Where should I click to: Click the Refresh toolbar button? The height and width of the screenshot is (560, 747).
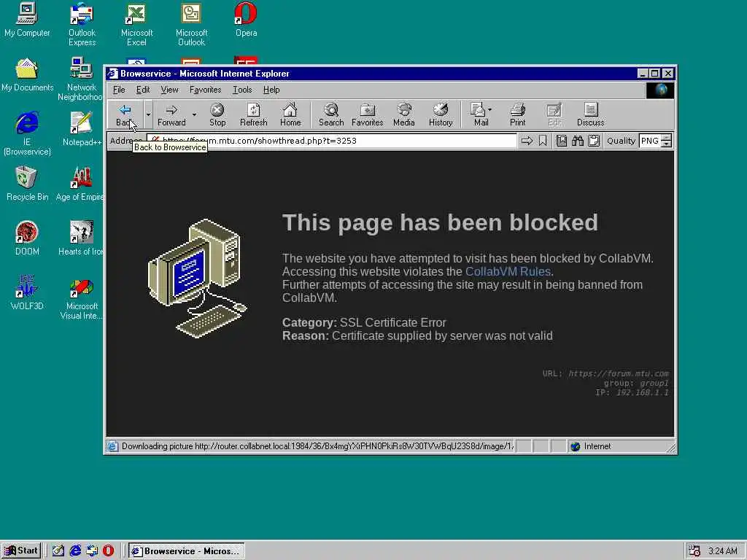[253, 114]
